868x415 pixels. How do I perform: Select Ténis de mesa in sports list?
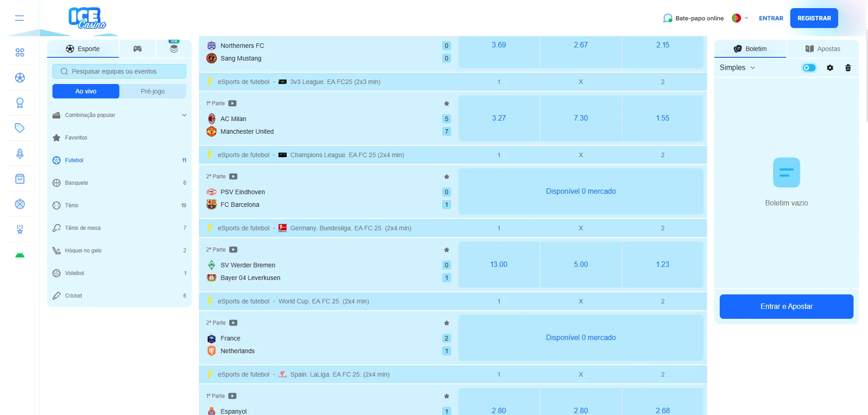tap(119, 228)
